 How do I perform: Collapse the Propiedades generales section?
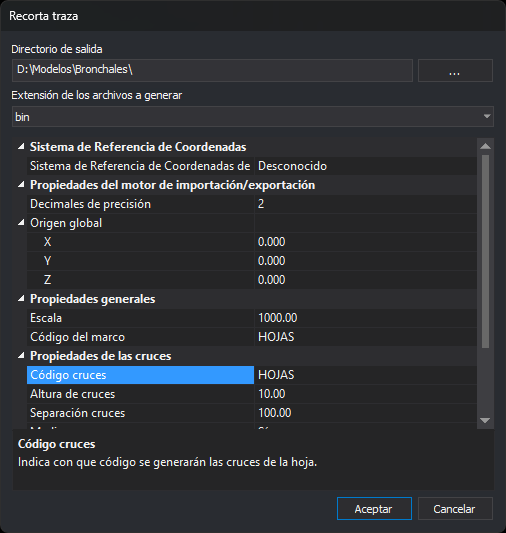tap(21, 298)
